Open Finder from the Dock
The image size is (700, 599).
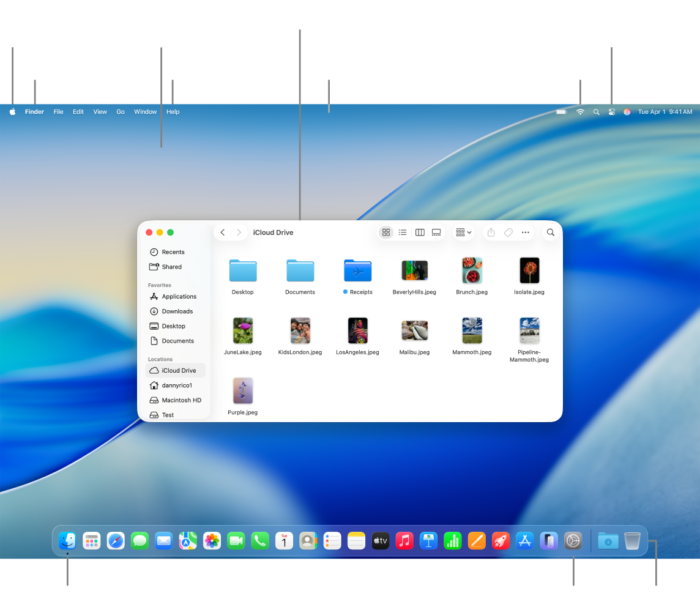point(67,541)
